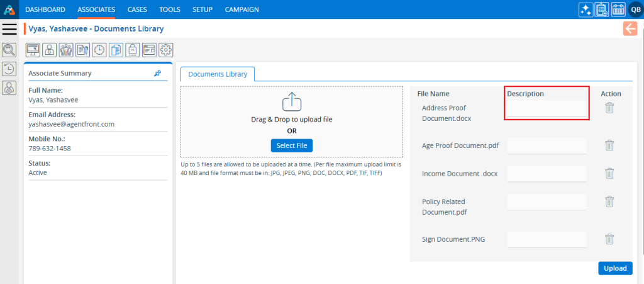Click the Upload button
Screen dimensions: 644x284
coord(614,268)
